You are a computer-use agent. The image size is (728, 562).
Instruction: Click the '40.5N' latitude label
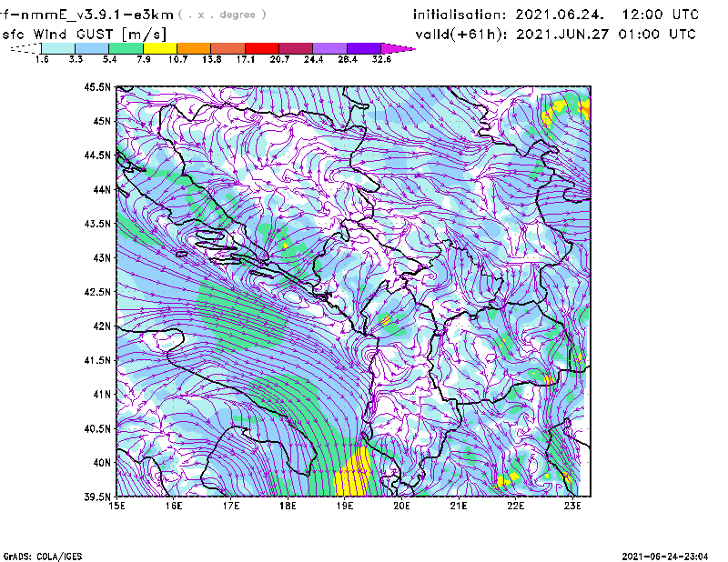pyautogui.click(x=97, y=428)
